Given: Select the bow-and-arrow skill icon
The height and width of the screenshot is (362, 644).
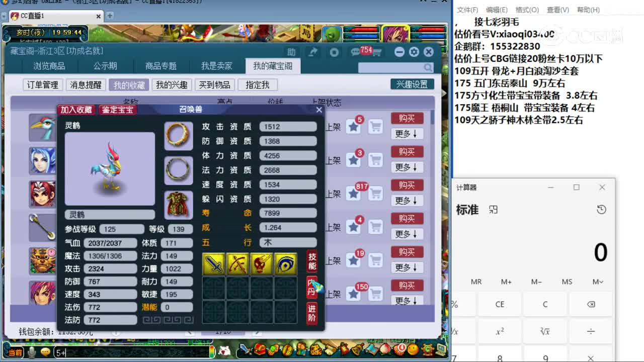Looking at the screenshot, I should point(238,263).
